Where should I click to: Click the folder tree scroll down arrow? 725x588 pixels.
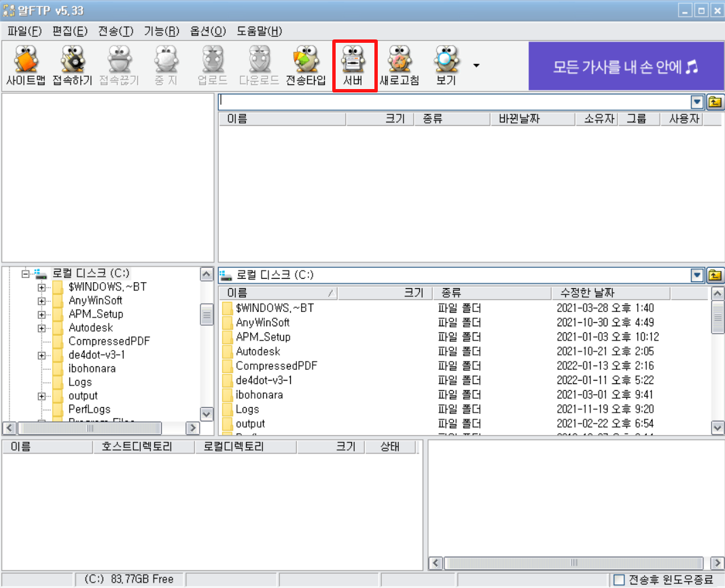(x=206, y=413)
